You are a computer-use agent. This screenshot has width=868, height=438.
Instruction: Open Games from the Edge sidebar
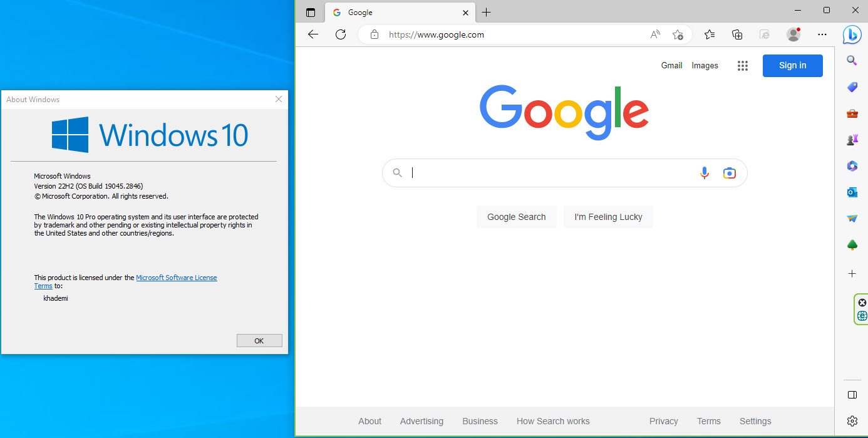852,140
